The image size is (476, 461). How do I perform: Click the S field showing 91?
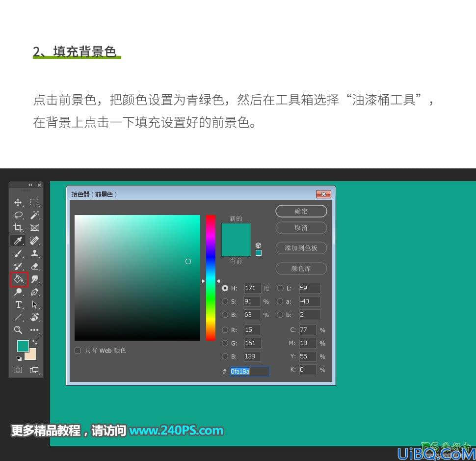pyautogui.click(x=252, y=301)
